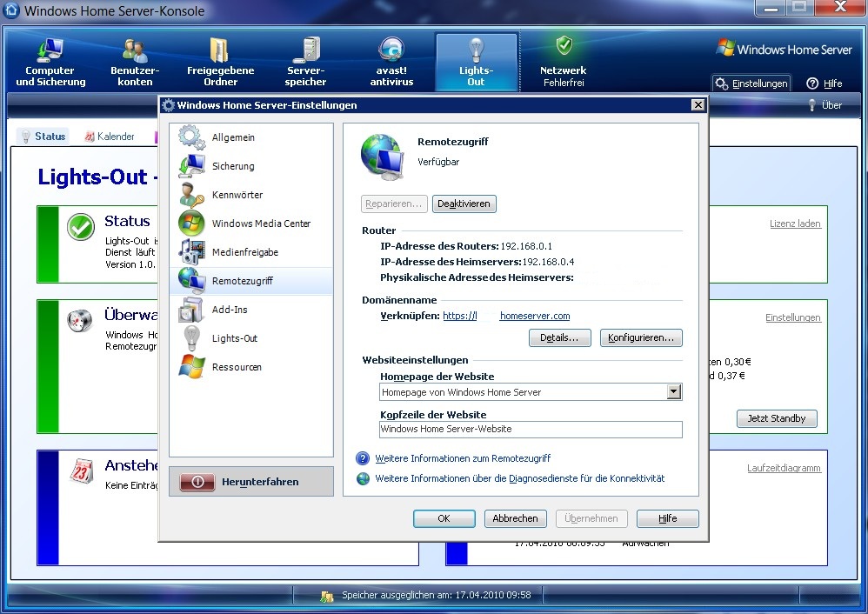Click the Konfigurieren... button
Screen dimensions: 868x614
tap(641, 337)
